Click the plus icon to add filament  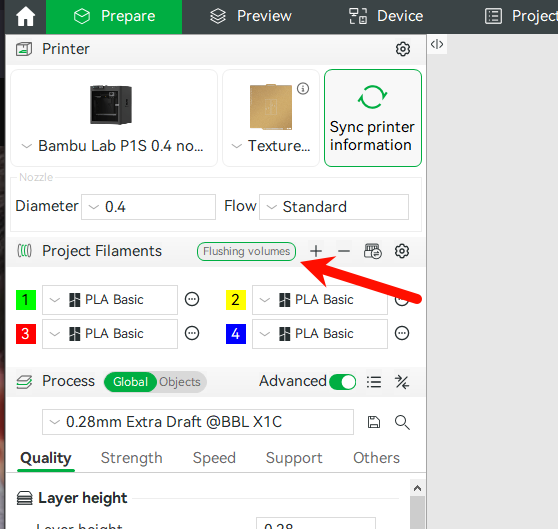coord(316,251)
